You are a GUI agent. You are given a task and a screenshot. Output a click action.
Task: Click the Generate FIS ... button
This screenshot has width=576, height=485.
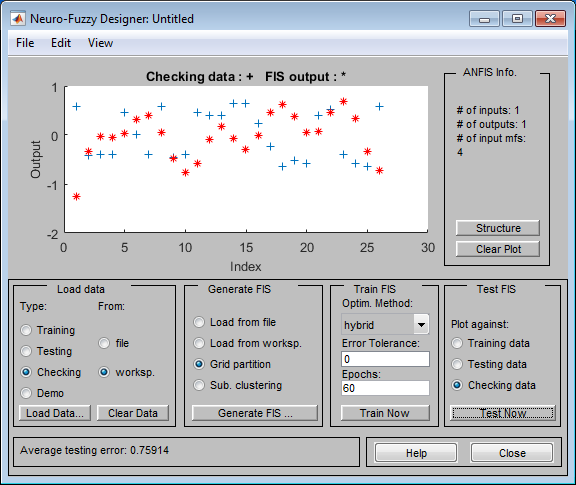click(255, 413)
